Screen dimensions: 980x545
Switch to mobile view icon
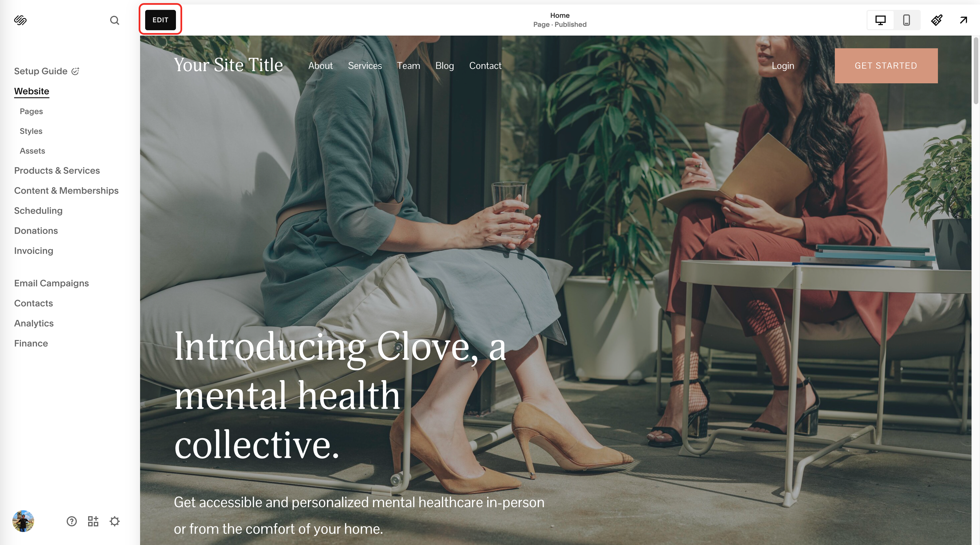point(907,20)
